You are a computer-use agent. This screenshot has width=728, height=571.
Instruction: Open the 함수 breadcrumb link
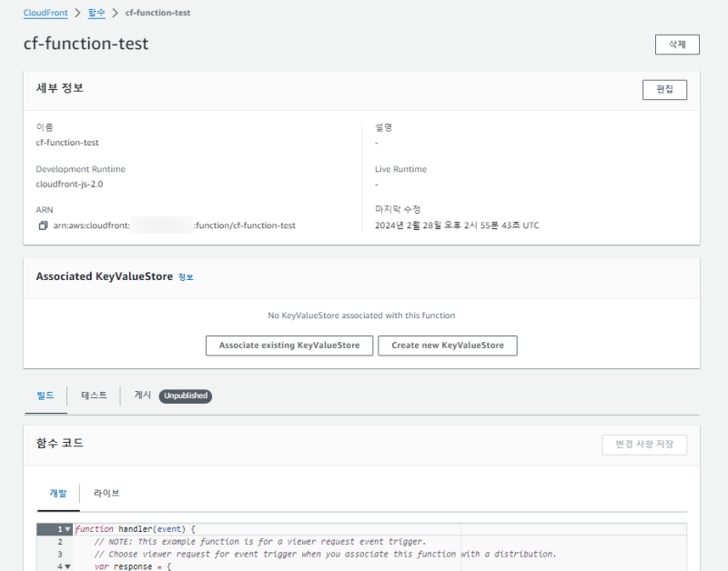pos(96,13)
